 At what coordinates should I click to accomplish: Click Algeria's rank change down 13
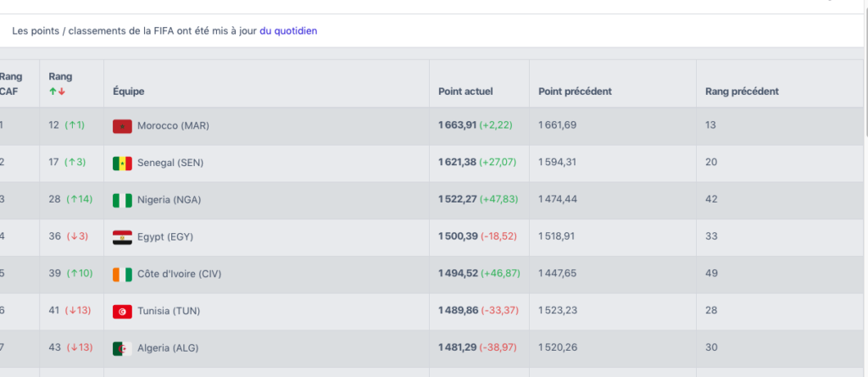point(79,348)
